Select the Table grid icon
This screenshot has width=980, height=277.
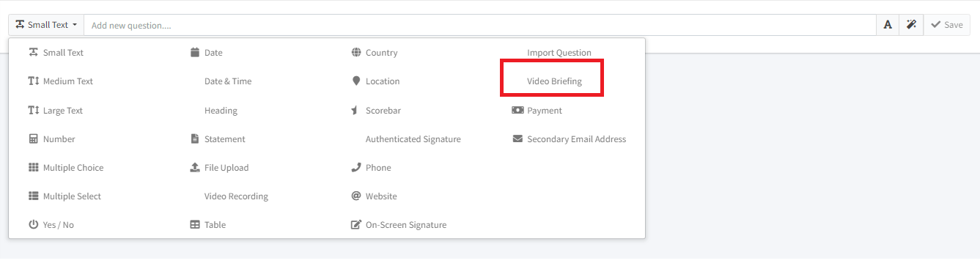pos(195,224)
